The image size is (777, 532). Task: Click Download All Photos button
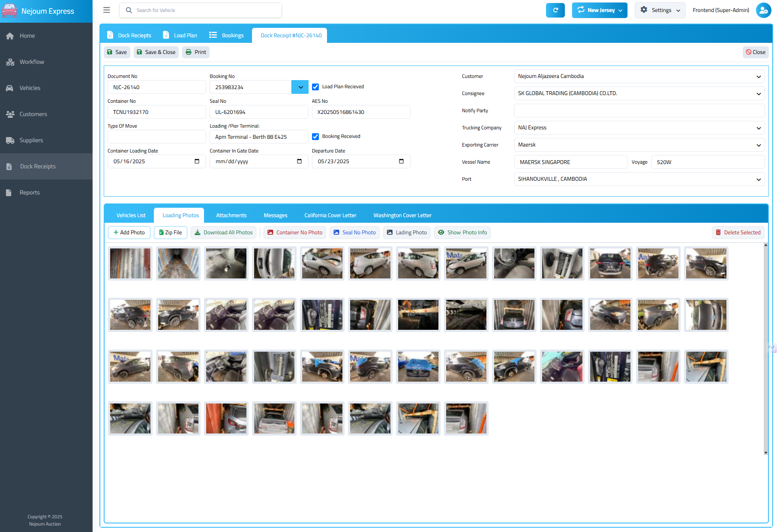coord(223,233)
